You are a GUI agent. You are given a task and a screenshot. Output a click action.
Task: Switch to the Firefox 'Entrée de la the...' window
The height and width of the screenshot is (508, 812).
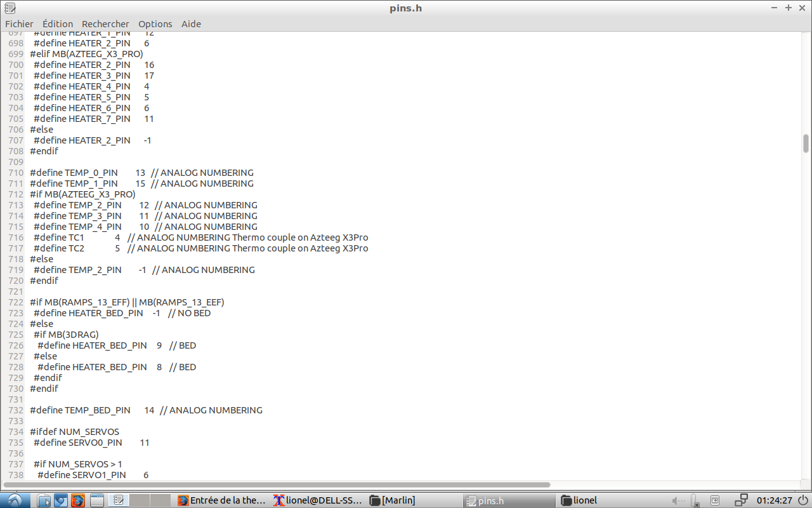coord(222,500)
